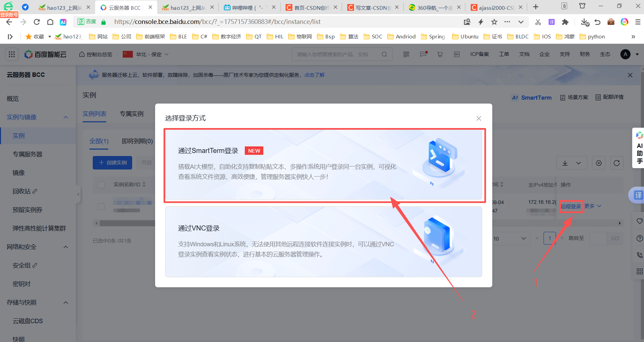Open the QR code icon in header

coord(406,54)
